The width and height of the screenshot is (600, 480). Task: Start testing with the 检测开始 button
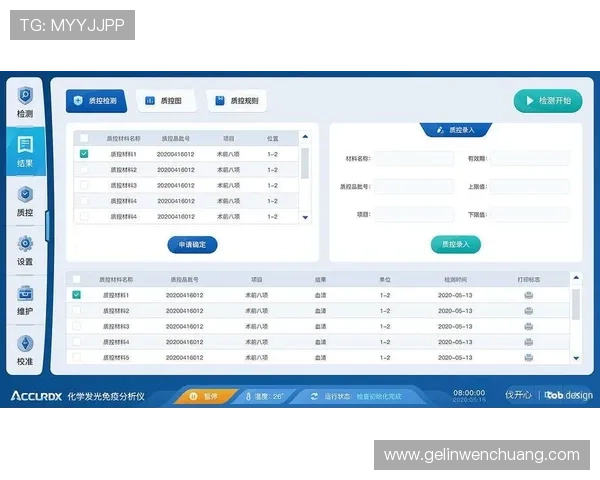[x=548, y=101]
